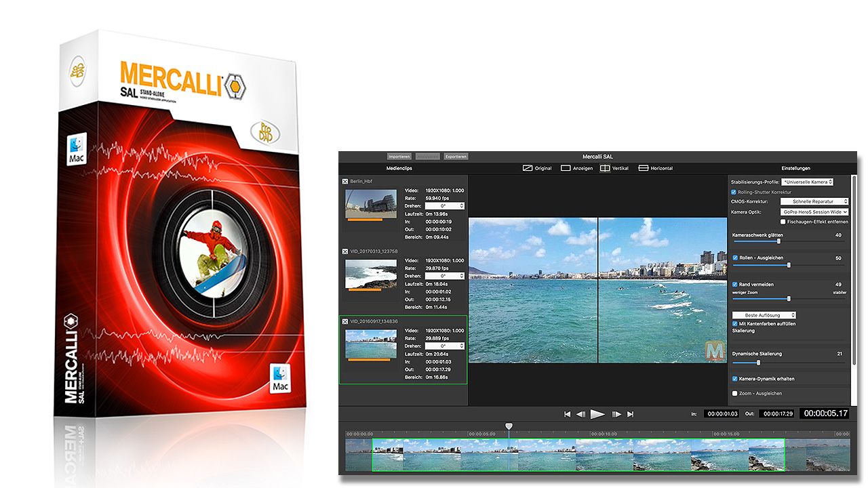Jump to clip end with skip-forward icon
The width and height of the screenshot is (868, 488).
pyautogui.click(x=630, y=414)
